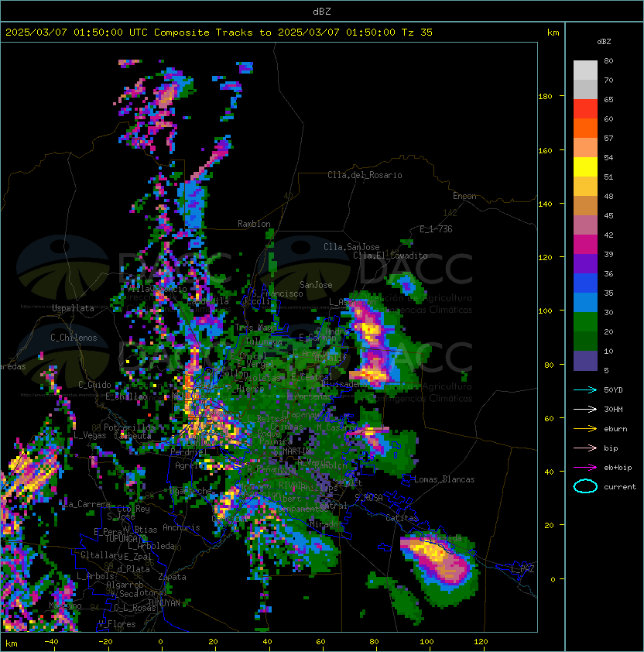The height and width of the screenshot is (652, 644).
Task: Click the '140' y-axis tick label
Action: [545, 204]
